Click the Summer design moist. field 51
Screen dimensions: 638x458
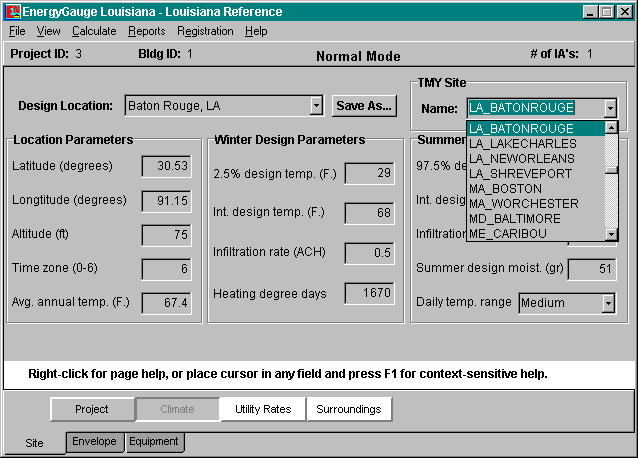pyautogui.click(x=592, y=269)
